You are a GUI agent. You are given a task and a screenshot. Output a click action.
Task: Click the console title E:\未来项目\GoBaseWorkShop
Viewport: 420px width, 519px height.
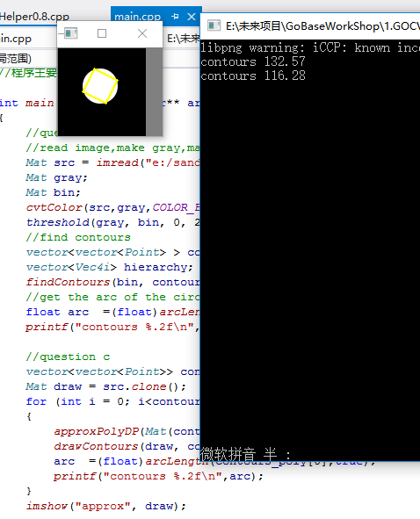point(322,25)
